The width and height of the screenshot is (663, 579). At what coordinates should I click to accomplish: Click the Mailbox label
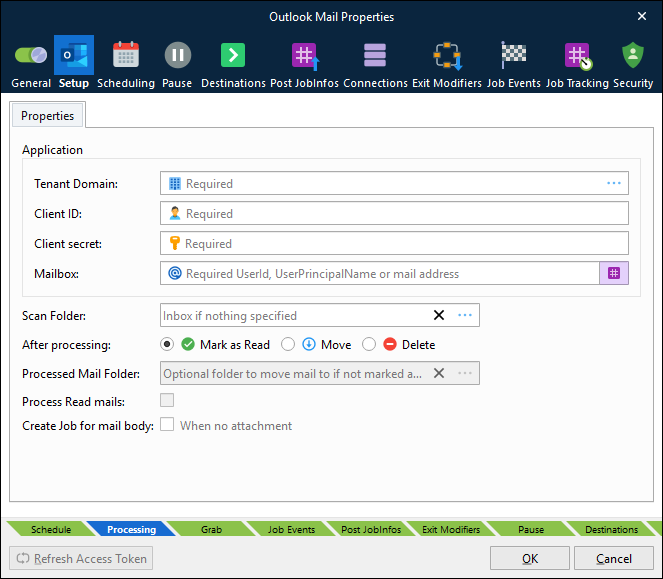tap(57, 274)
